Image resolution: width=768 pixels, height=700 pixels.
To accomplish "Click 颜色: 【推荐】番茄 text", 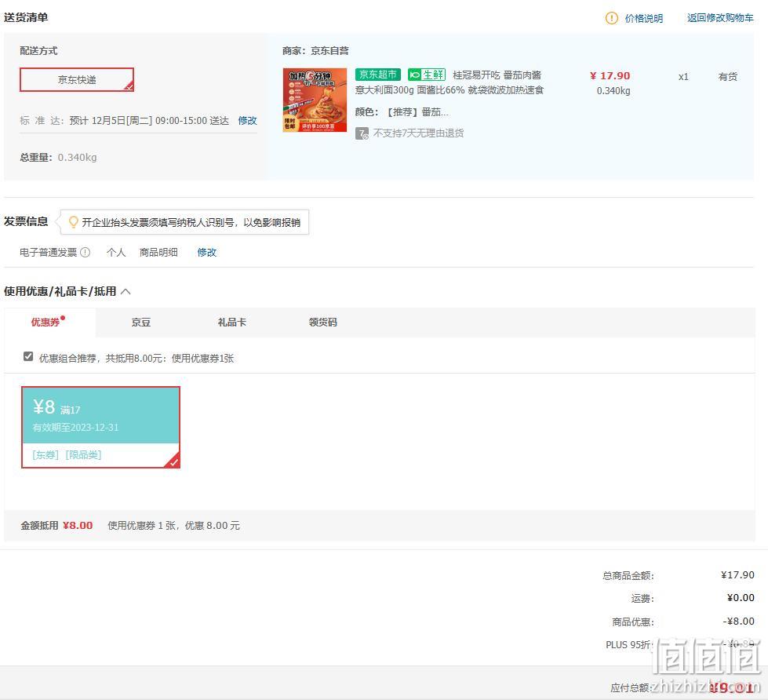I will click(x=402, y=112).
